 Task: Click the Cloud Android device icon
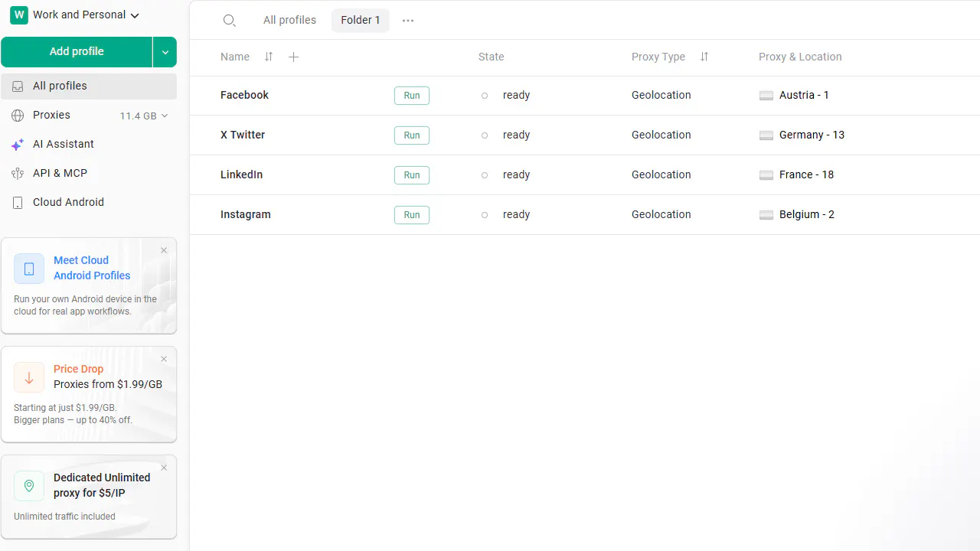point(18,203)
